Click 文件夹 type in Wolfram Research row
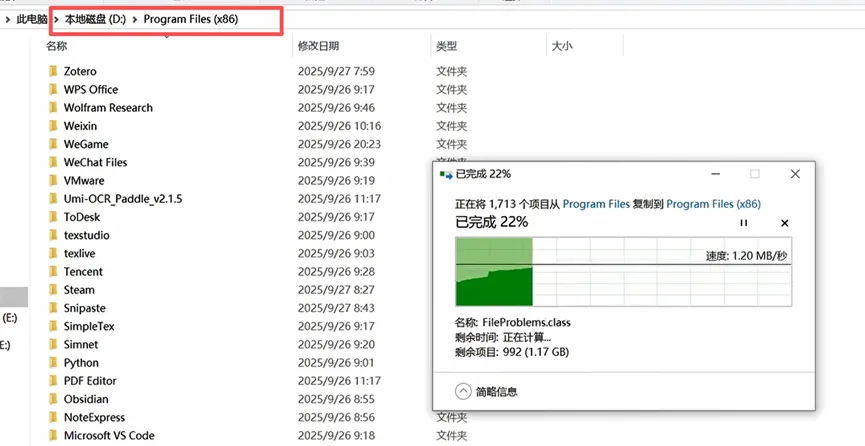Viewport: 865px width, 446px height. [x=451, y=108]
